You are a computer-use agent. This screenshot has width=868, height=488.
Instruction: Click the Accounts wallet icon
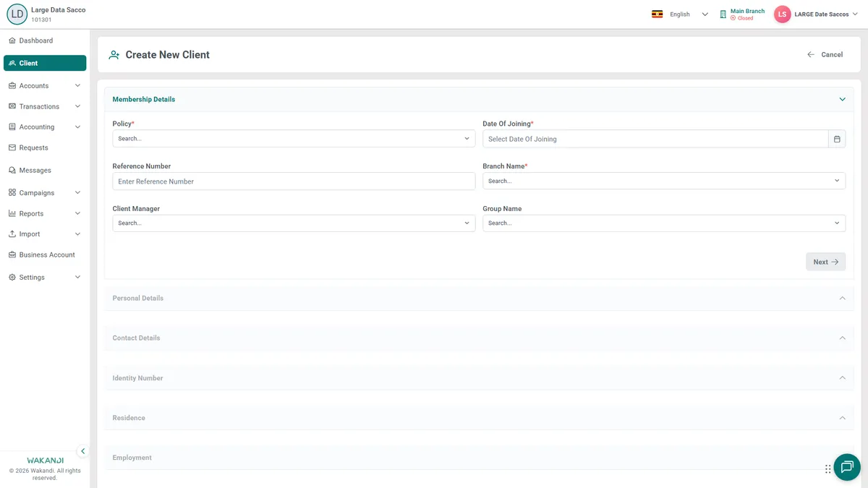[x=12, y=85]
